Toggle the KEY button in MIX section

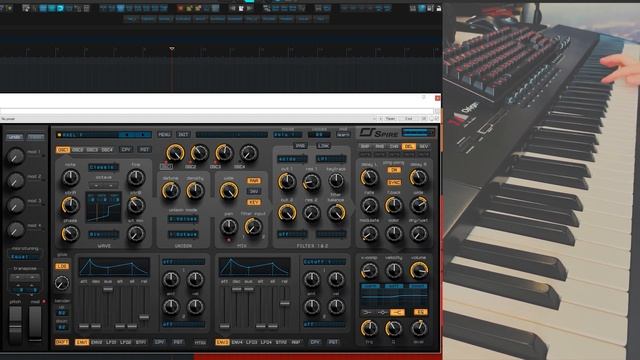[253, 202]
